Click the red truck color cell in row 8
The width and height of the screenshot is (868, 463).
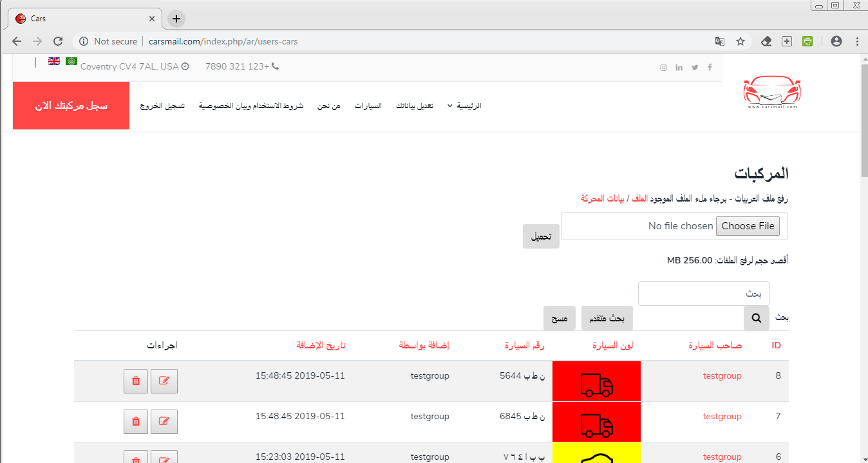coord(596,381)
